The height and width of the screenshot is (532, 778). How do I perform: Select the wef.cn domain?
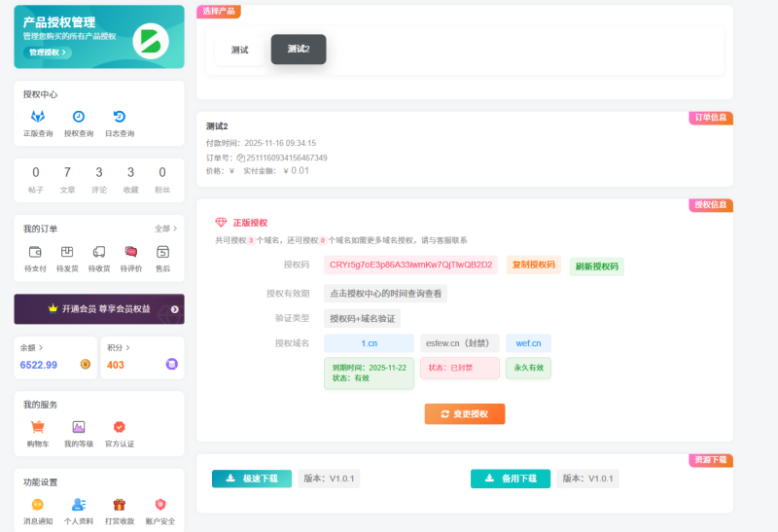(x=528, y=343)
